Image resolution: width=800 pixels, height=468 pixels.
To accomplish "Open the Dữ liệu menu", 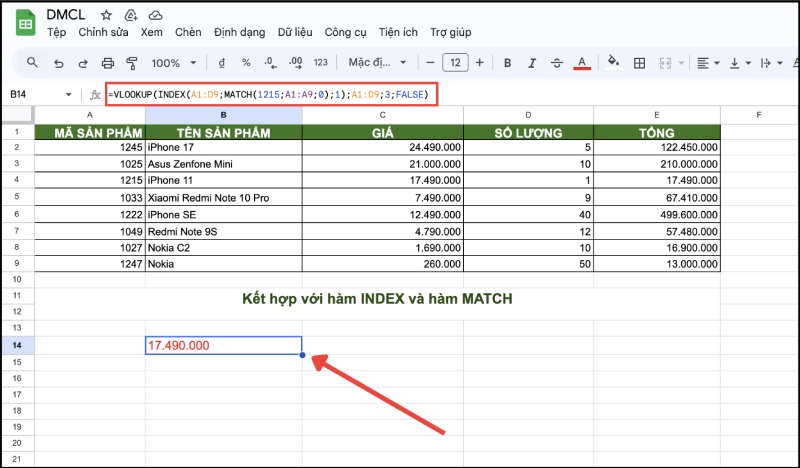I will point(295,32).
